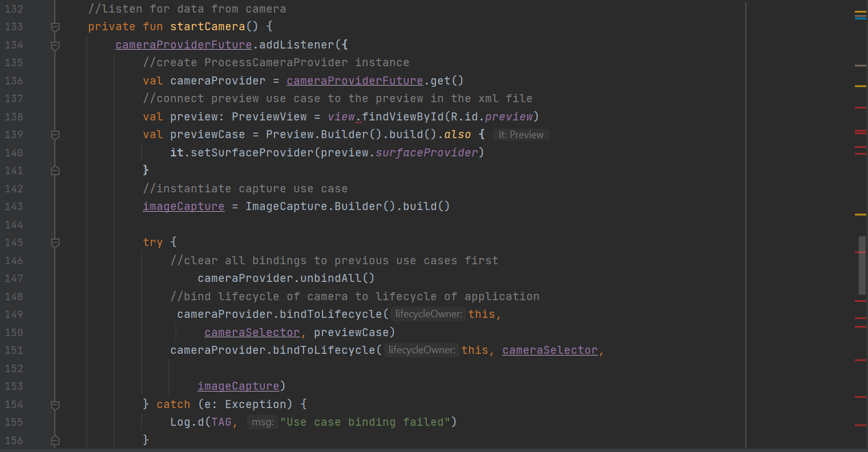Click the 'catch' keyword
The image size is (868, 452).
click(x=173, y=404)
